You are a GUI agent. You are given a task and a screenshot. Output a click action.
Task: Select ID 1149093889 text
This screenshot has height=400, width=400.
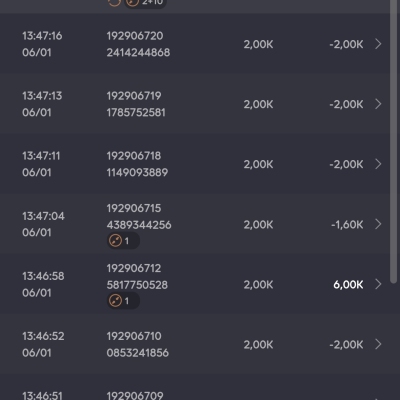137,172
